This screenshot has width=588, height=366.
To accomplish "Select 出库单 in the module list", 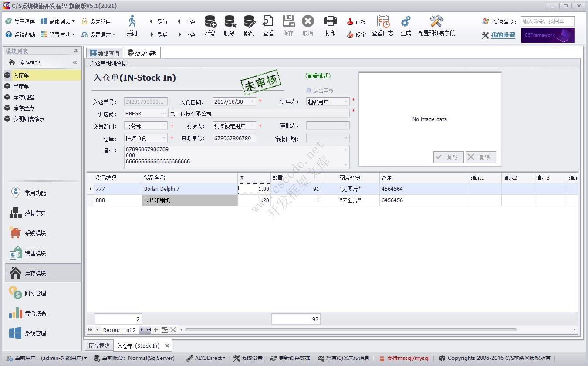I will [21, 86].
